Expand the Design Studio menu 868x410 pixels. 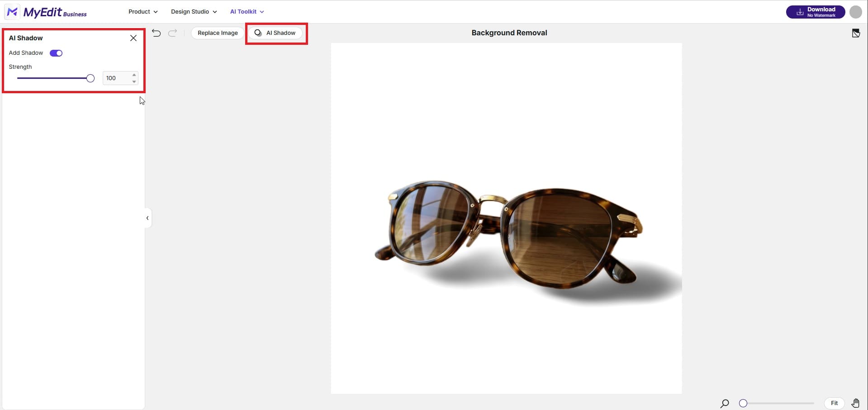pyautogui.click(x=193, y=11)
